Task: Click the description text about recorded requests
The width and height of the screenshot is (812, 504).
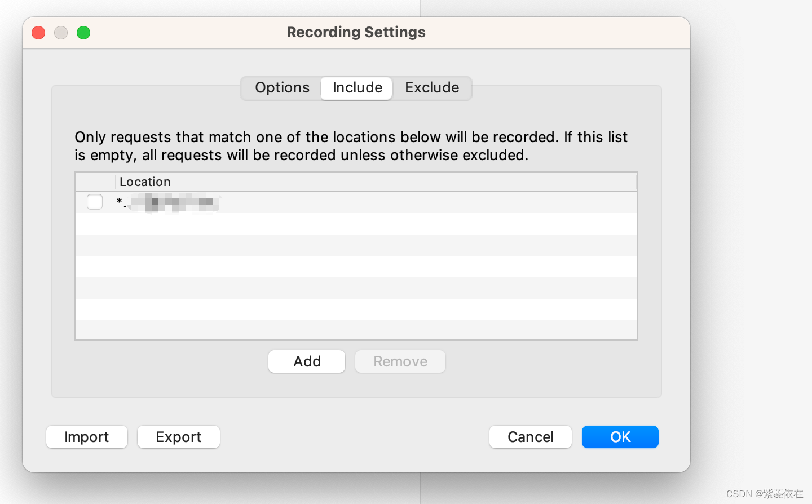Action: click(x=351, y=146)
